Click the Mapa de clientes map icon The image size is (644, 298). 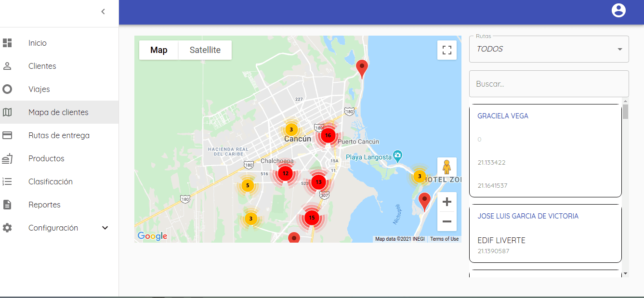(7, 112)
